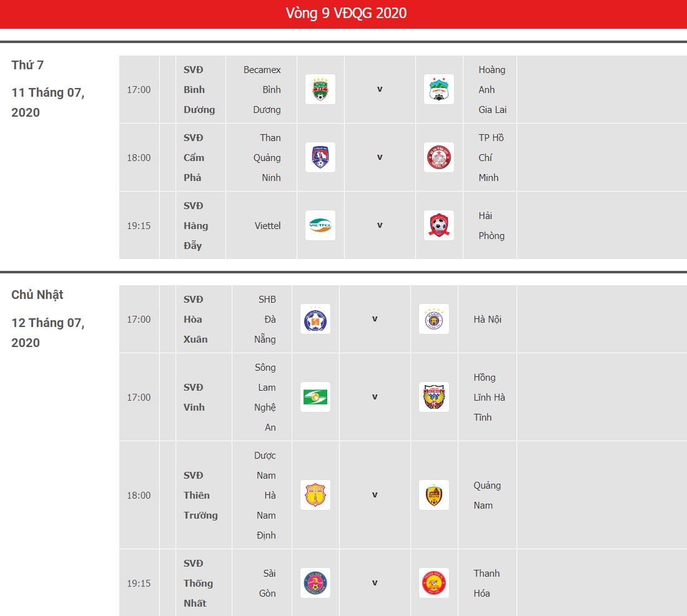Click the Viettel team name text

(x=268, y=225)
